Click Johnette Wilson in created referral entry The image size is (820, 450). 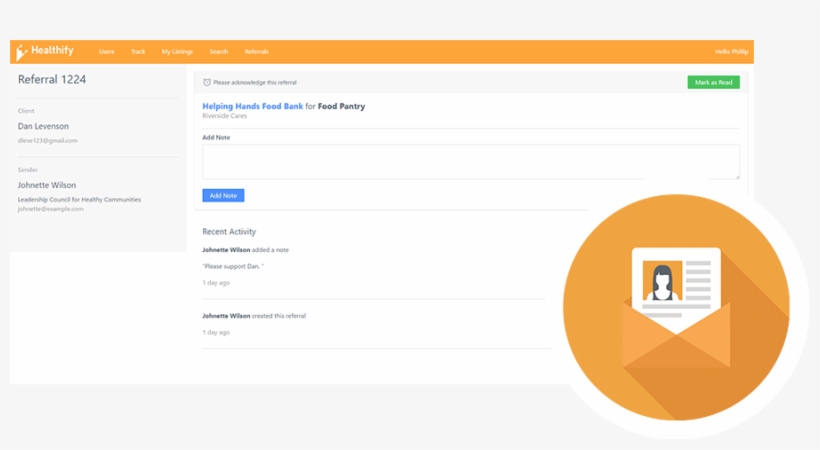pos(226,316)
